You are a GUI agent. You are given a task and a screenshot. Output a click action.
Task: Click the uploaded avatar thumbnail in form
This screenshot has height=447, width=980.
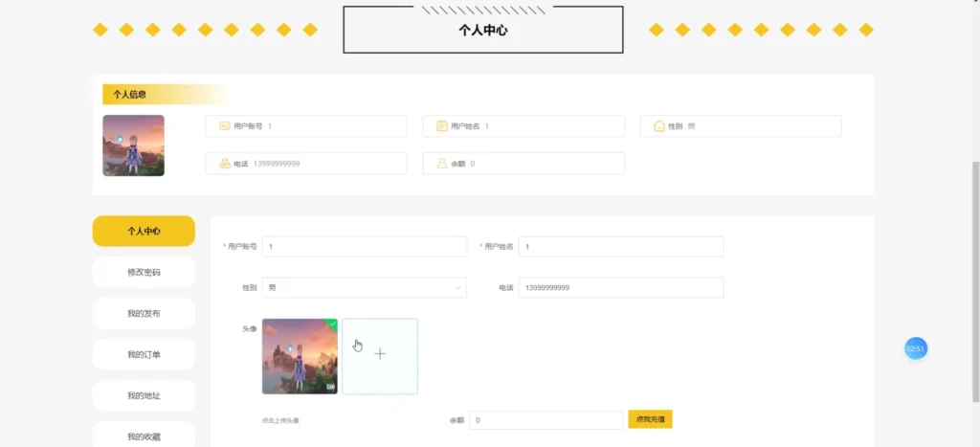tap(300, 356)
